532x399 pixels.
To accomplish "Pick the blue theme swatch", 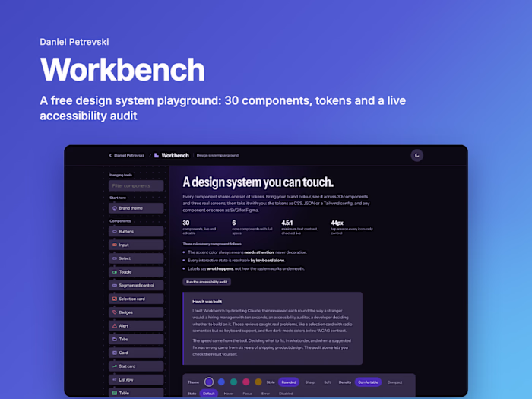I will (x=221, y=382).
